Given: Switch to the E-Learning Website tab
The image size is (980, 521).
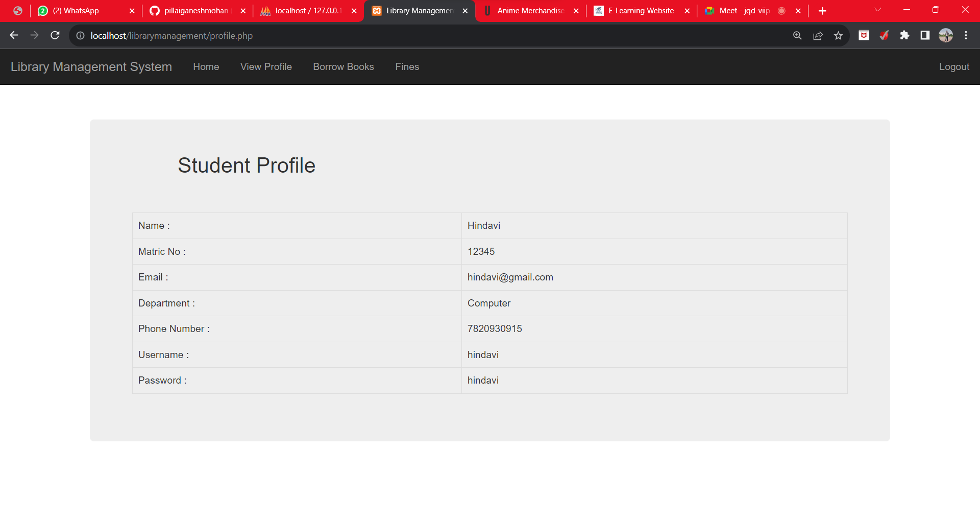Looking at the screenshot, I should tap(641, 10).
